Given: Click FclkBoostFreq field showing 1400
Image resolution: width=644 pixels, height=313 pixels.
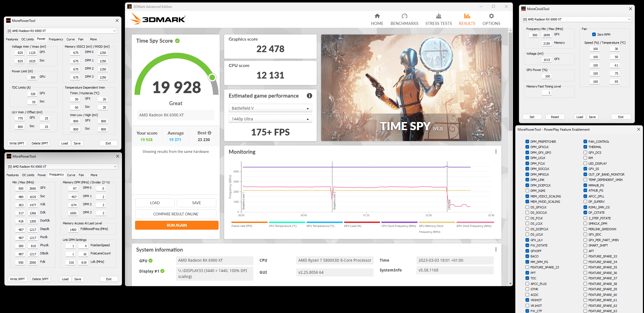Looking at the screenshot, I should [x=73, y=230].
